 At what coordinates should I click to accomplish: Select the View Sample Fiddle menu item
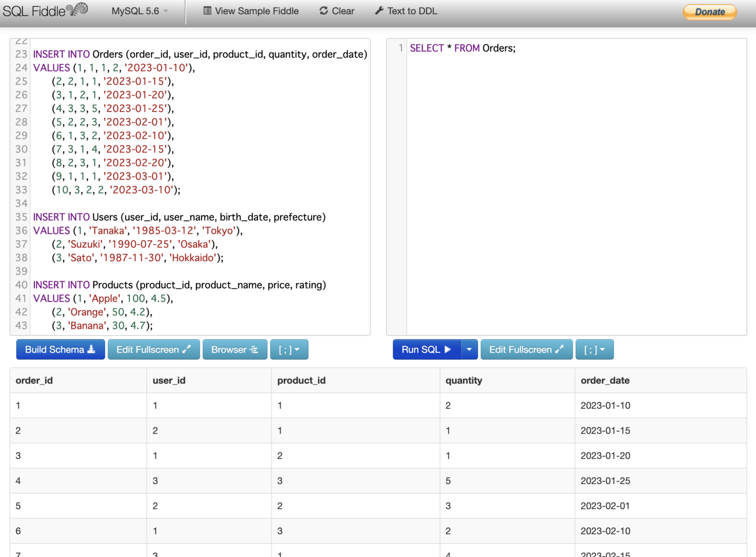click(256, 11)
